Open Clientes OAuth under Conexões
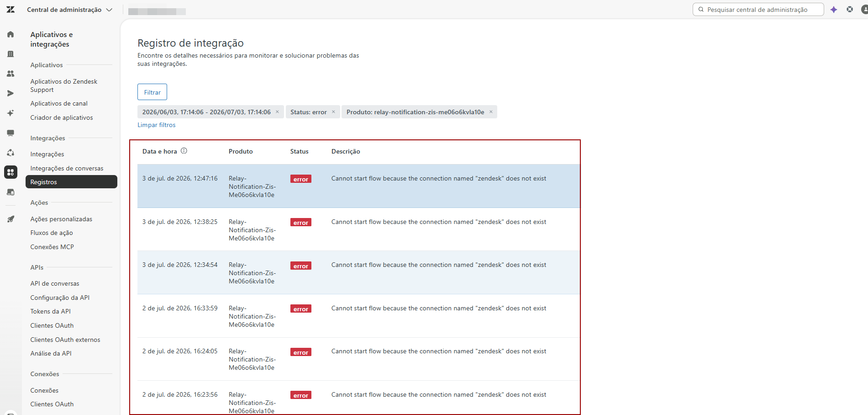 (x=52, y=404)
